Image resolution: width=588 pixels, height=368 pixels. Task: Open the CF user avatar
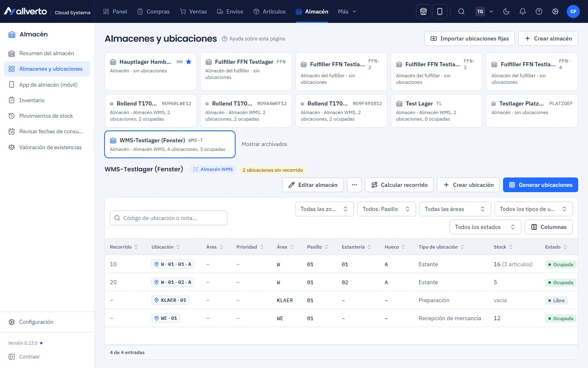(x=573, y=11)
